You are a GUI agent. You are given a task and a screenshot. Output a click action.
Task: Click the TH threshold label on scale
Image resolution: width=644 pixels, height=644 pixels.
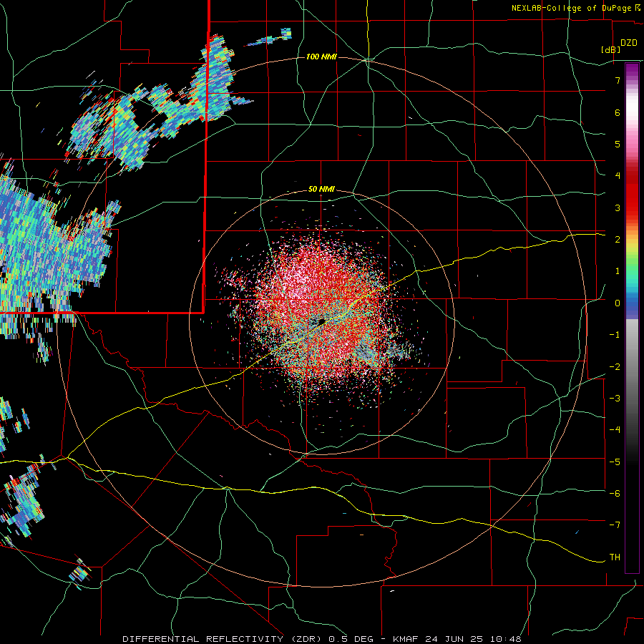tap(615, 557)
